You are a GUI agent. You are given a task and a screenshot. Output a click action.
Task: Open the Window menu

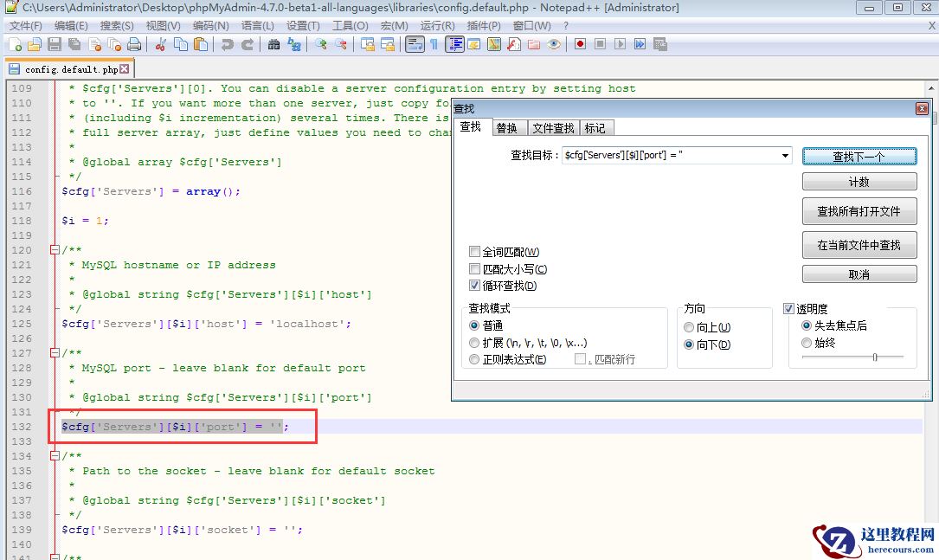pos(531,26)
